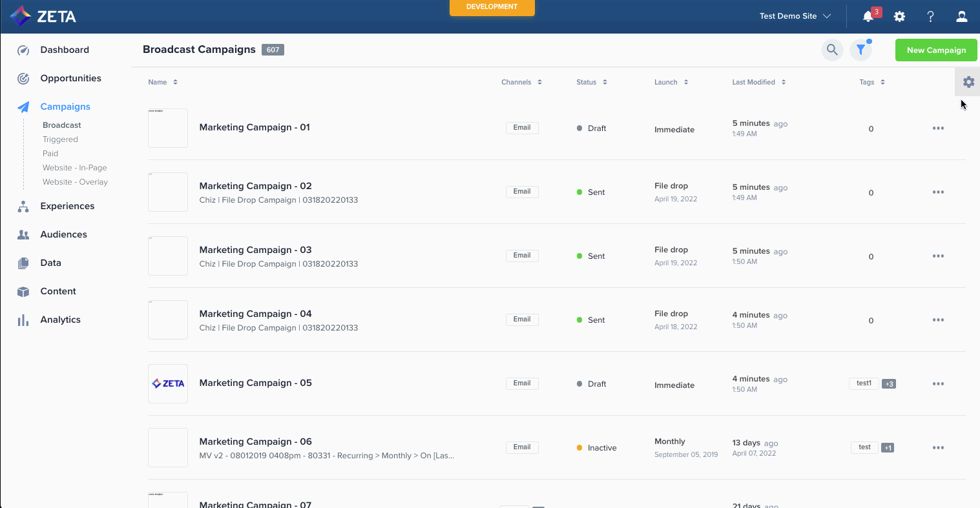Image resolution: width=980 pixels, height=508 pixels.
Task: Open the help question mark icon
Action: (x=930, y=17)
